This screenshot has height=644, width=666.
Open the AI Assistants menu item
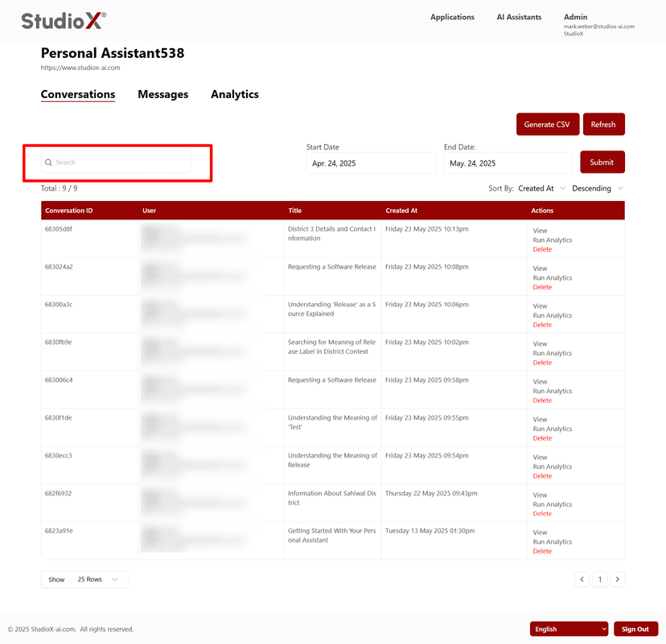click(x=519, y=17)
